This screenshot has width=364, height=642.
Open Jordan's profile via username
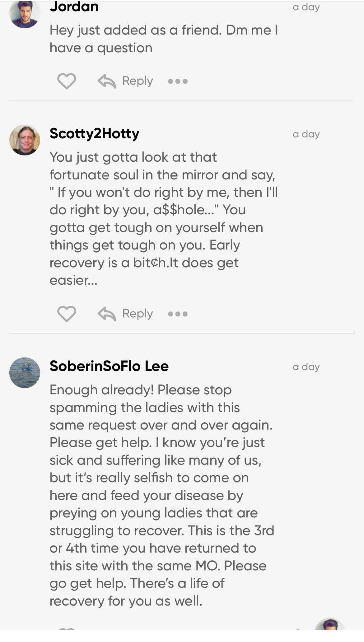(74, 7)
